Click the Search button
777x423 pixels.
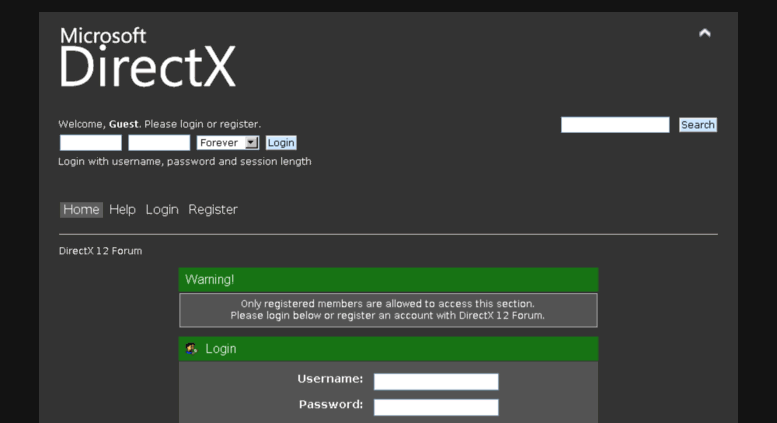click(698, 125)
